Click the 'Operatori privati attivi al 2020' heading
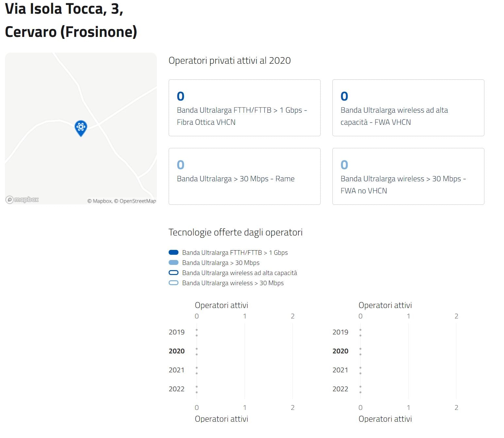This screenshot has width=504, height=438. coord(229,61)
